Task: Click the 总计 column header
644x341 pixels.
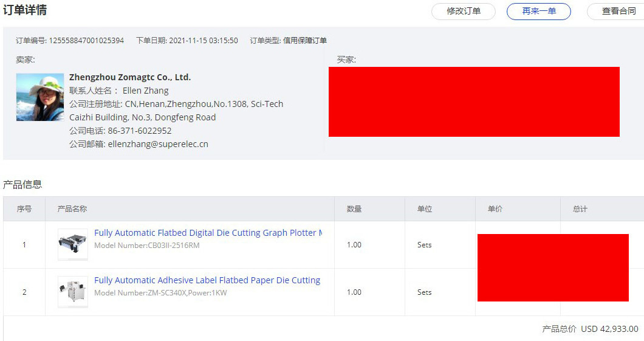Action: (x=580, y=209)
